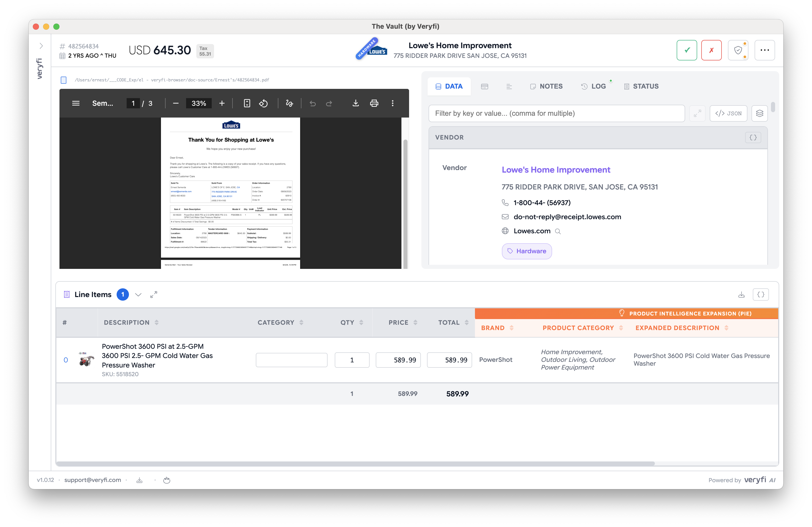Switch to the LOG tab
The image size is (812, 527).
(x=594, y=87)
